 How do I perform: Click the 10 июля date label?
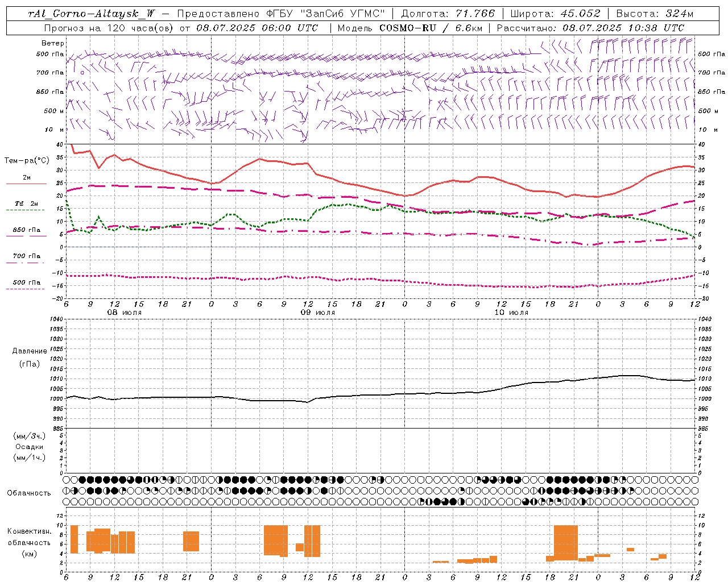pyautogui.click(x=511, y=313)
